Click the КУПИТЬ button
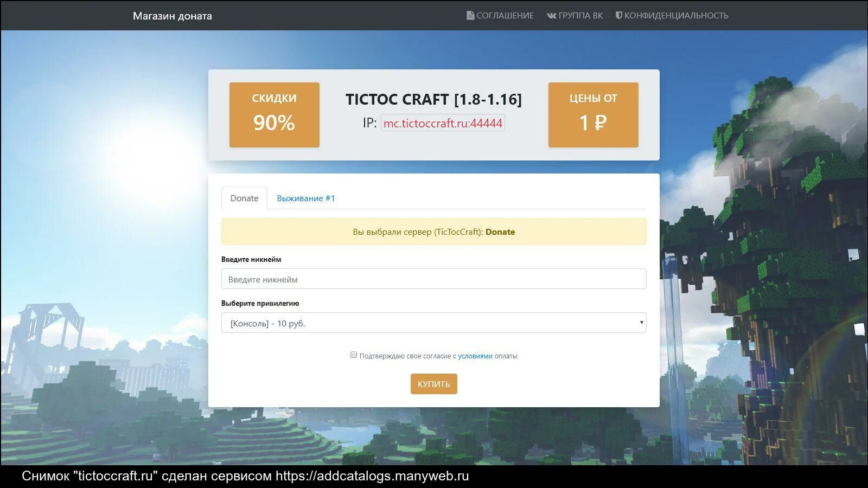 [x=434, y=384]
